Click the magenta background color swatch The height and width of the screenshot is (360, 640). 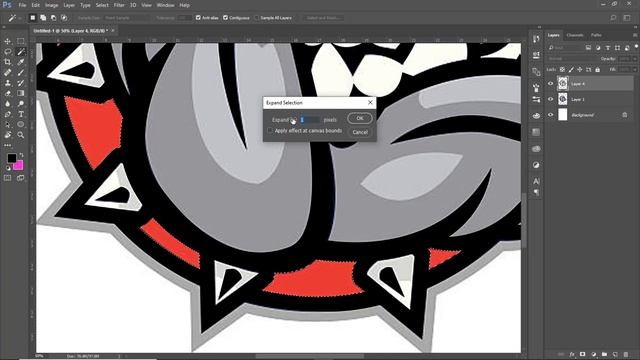(19, 165)
